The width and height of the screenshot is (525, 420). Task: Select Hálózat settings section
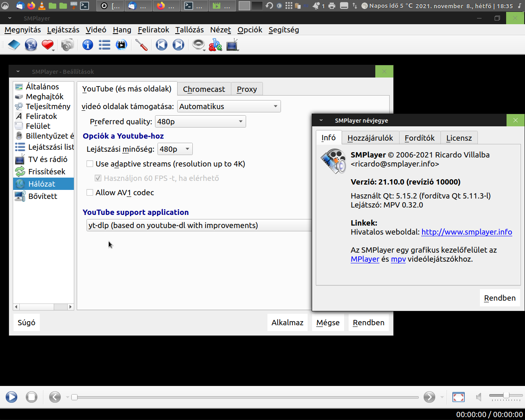[43, 184]
